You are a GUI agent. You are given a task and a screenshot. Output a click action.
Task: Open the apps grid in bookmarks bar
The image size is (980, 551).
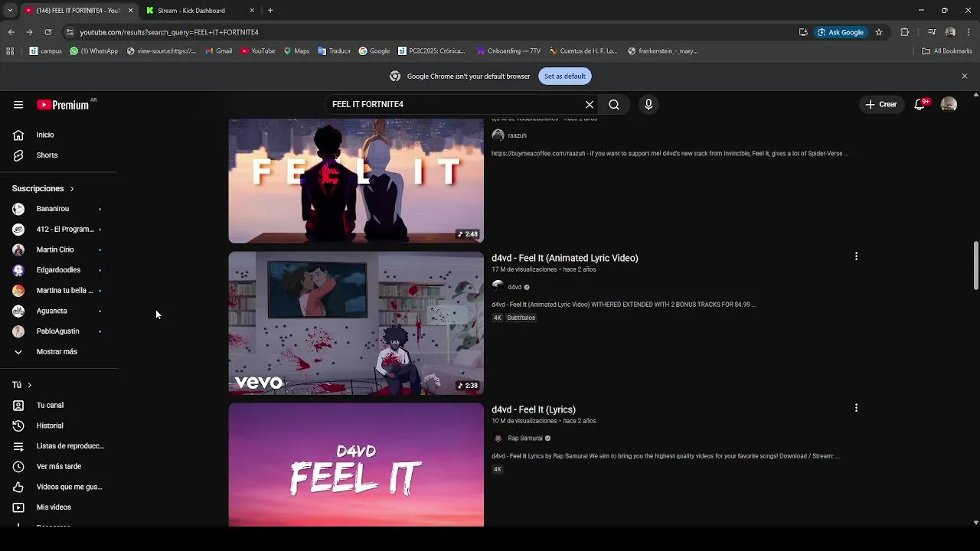pyautogui.click(x=10, y=51)
